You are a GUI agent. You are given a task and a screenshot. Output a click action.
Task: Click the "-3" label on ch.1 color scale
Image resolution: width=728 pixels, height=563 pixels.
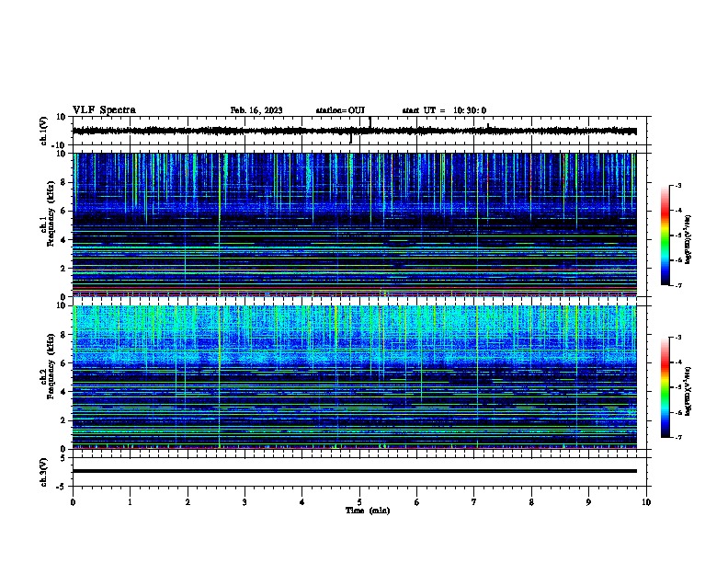(677, 186)
